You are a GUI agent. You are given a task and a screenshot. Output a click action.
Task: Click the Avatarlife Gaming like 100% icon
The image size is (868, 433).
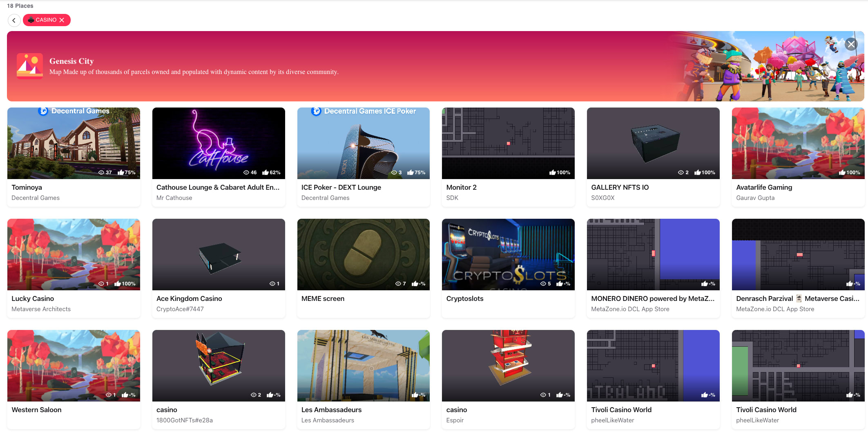(x=842, y=173)
